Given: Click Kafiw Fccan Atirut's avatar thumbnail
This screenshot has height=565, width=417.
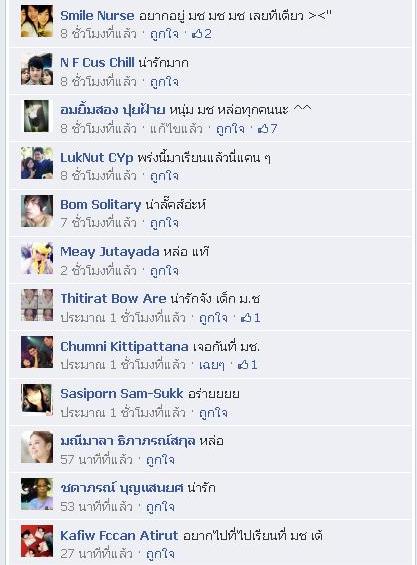Looking at the screenshot, I should pos(37,541).
